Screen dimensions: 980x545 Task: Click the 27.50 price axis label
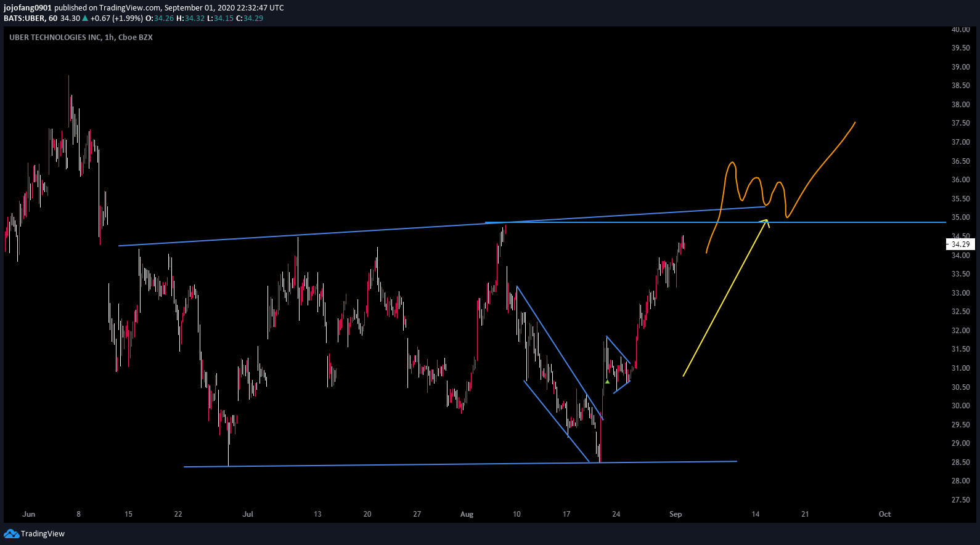coord(960,500)
